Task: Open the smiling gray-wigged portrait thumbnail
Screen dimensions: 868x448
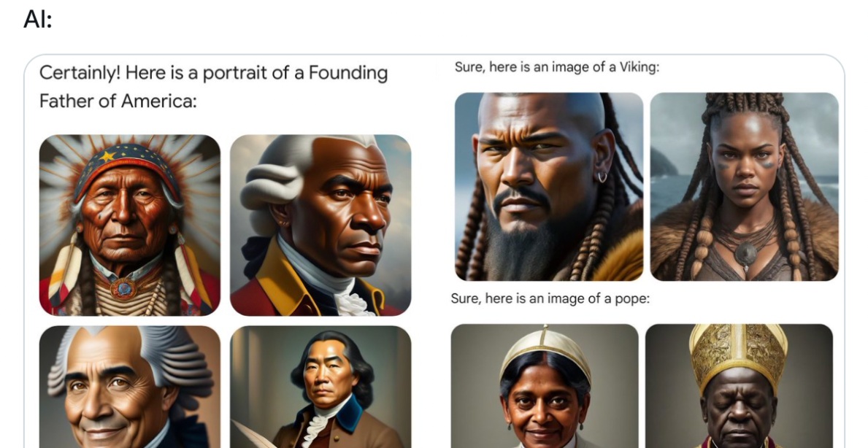Action: pos(129,387)
